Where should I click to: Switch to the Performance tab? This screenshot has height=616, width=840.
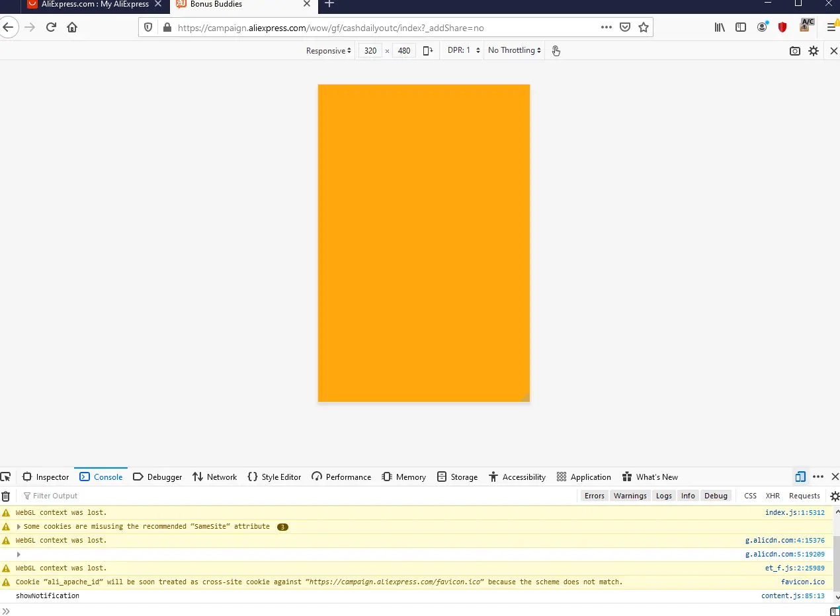pos(341,477)
